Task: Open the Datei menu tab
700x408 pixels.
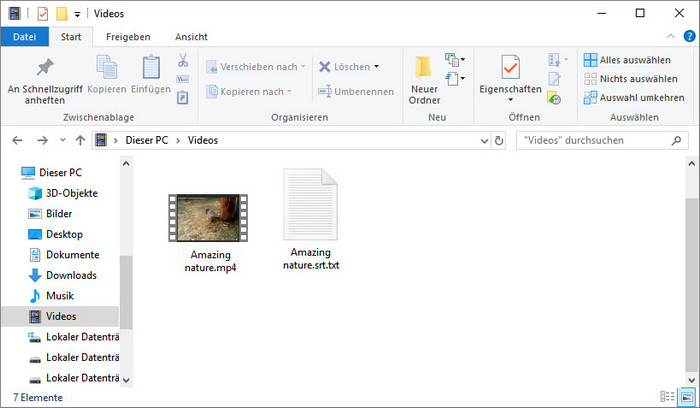Action: coord(23,36)
